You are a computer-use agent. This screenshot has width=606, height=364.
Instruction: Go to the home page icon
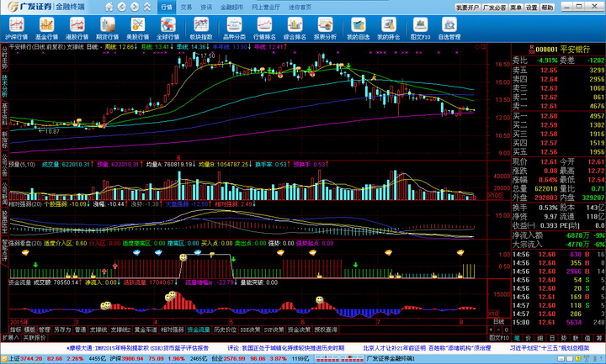[109, 7]
